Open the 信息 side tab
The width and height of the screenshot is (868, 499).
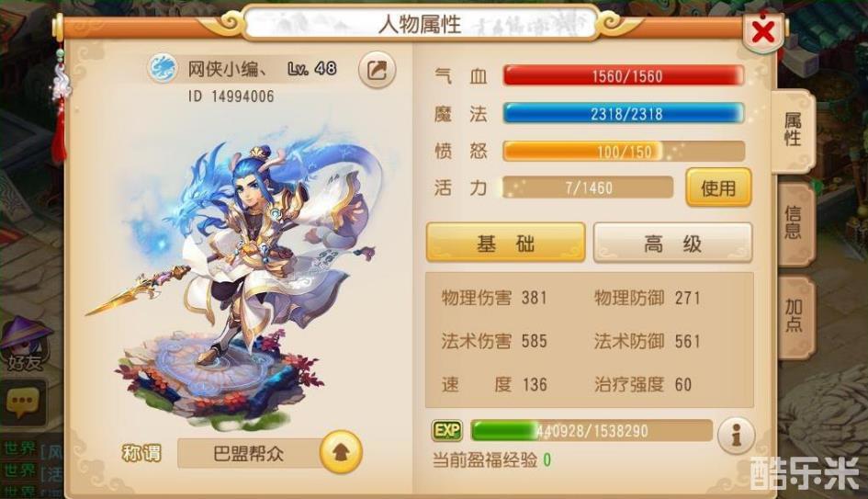794,222
